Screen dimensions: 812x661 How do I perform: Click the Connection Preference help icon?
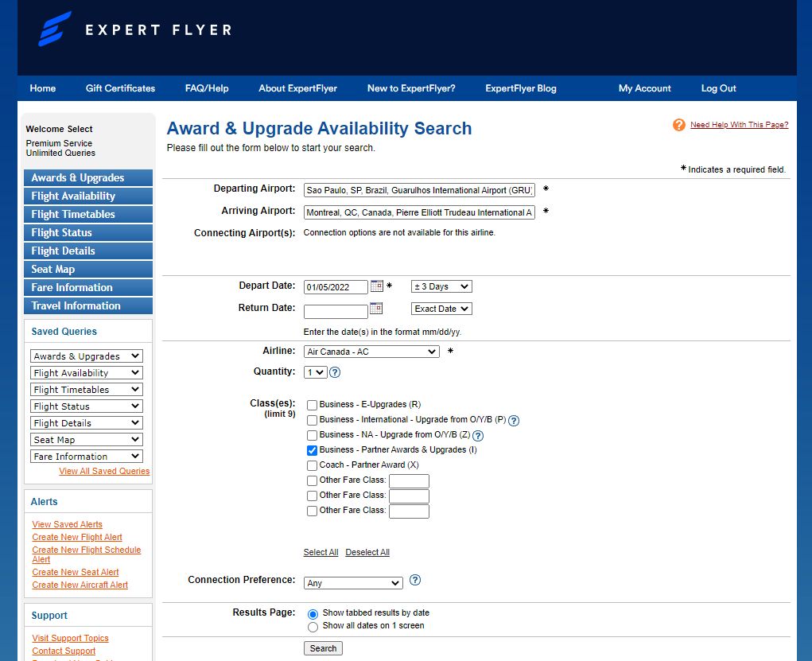pyautogui.click(x=415, y=580)
